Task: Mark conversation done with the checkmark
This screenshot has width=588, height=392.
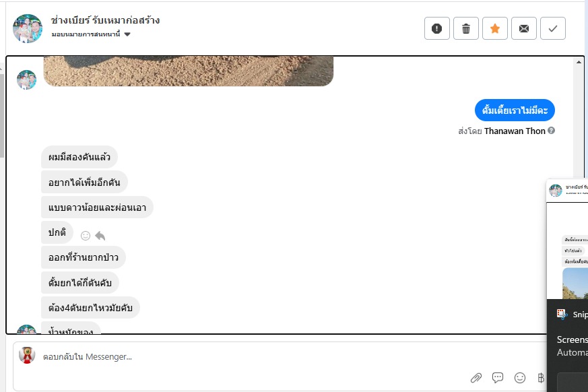Action: (x=553, y=28)
